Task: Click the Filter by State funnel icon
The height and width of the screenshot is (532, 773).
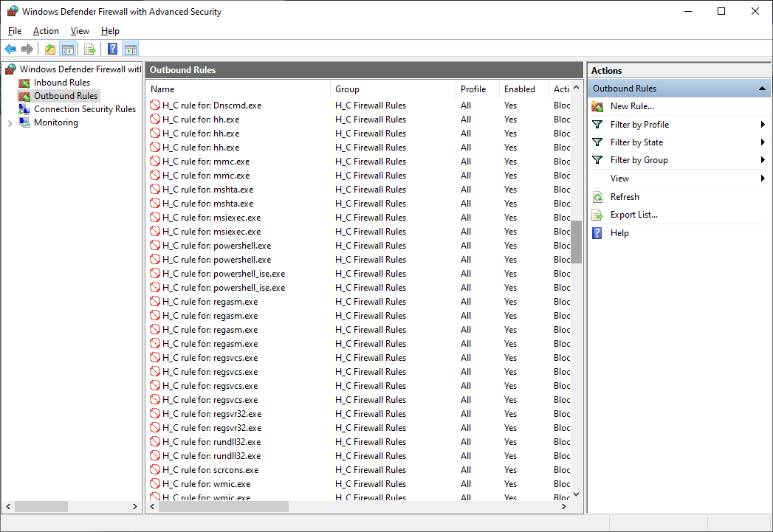Action: pyautogui.click(x=597, y=142)
